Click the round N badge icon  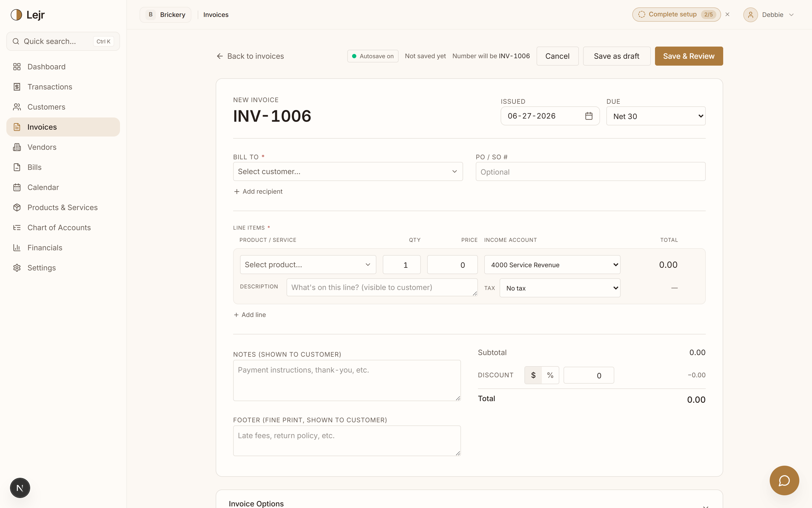20,488
